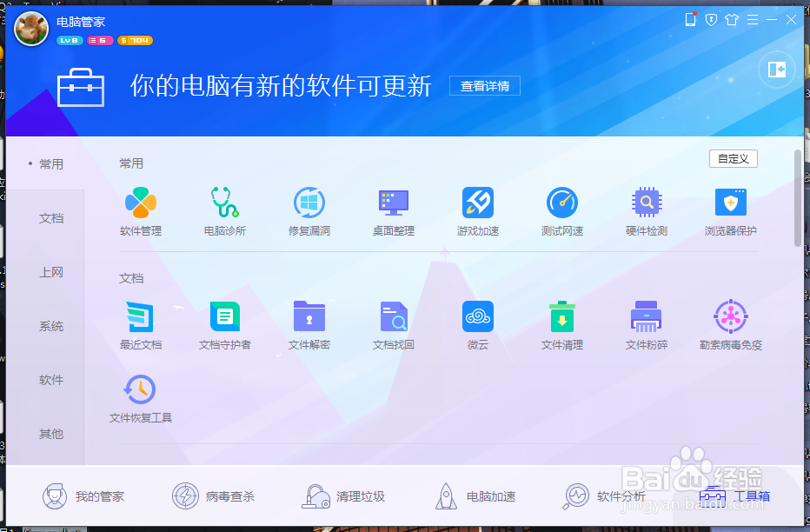Click the 查看详情 button
This screenshot has height=532, width=810.
click(485, 86)
